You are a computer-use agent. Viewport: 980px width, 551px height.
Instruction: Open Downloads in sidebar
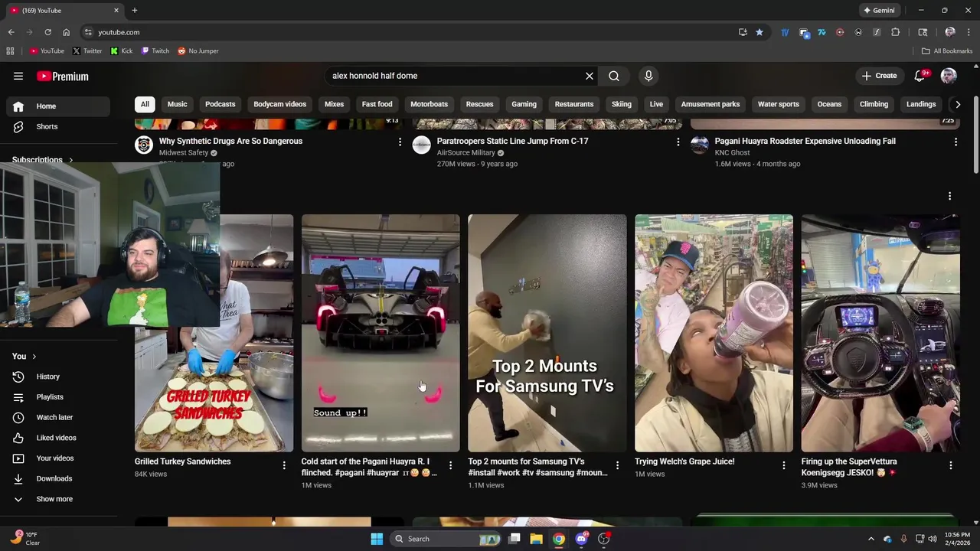[x=58, y=478]
